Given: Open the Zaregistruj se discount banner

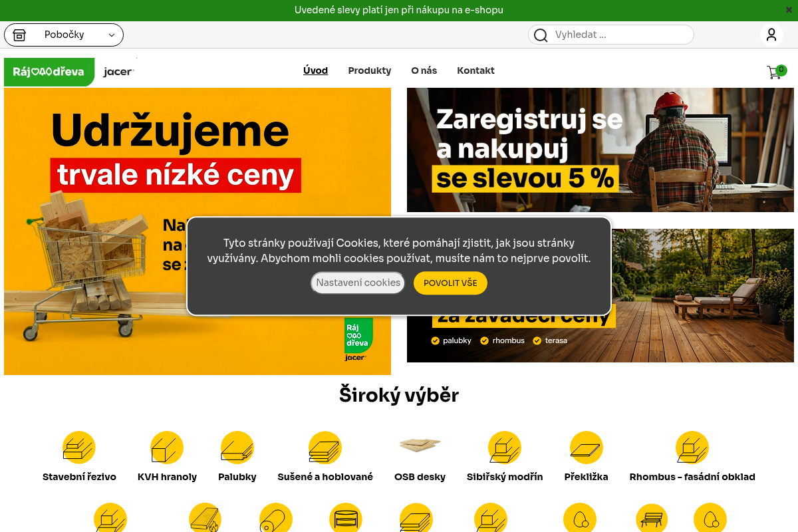Looking at the screenshot, I should click(x=600, y=150).
